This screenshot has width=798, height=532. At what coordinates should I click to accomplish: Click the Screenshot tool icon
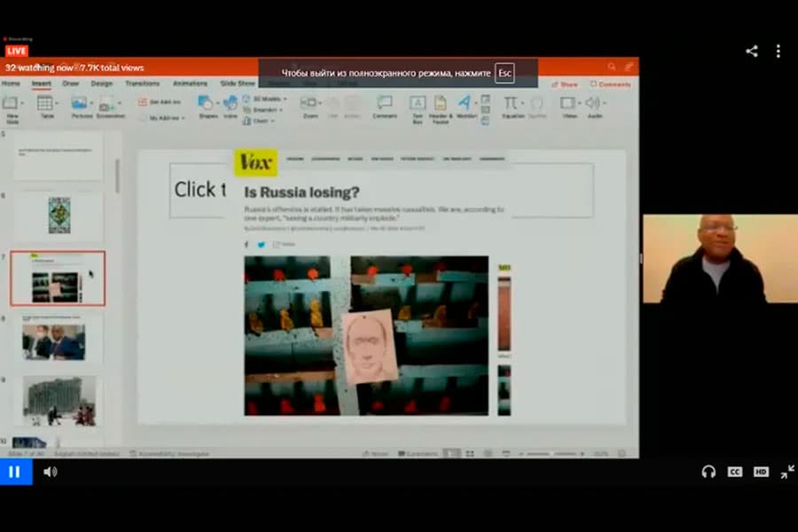pos(106,105)
